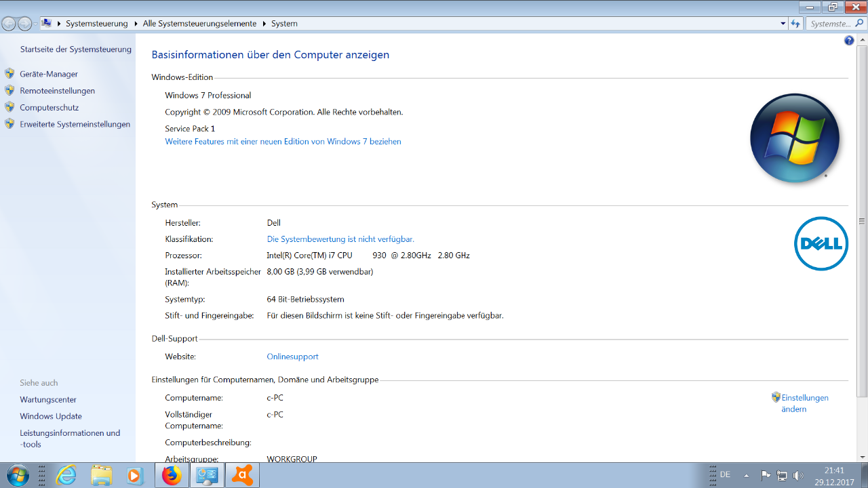The height and width of the screenshot is (488, 868).
Task: Click the Basisinformationen über den Computer heading
Action: [271, 55]
